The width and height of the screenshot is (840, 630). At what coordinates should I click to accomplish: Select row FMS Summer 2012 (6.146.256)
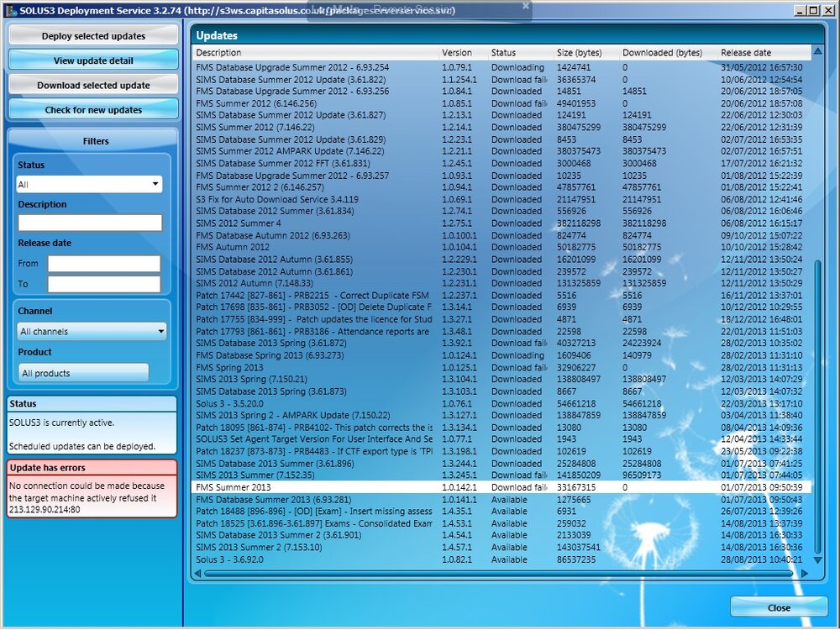click(501, 103)
